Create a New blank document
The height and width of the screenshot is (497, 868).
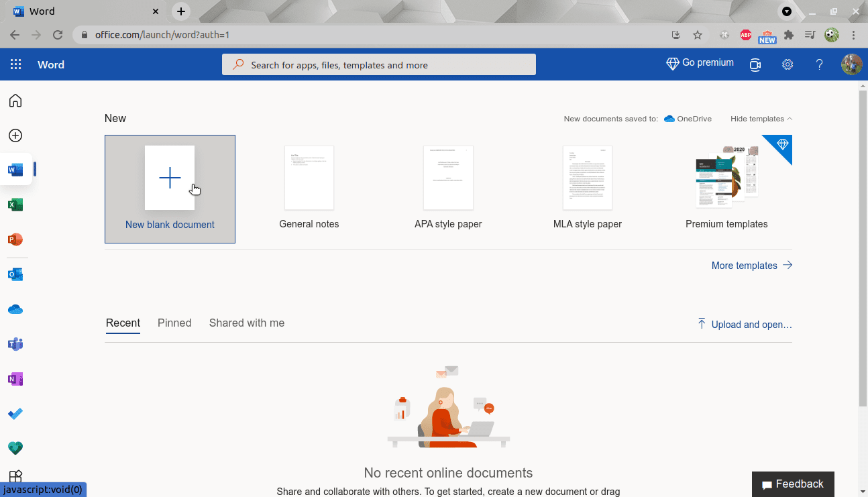click(170, 189)
